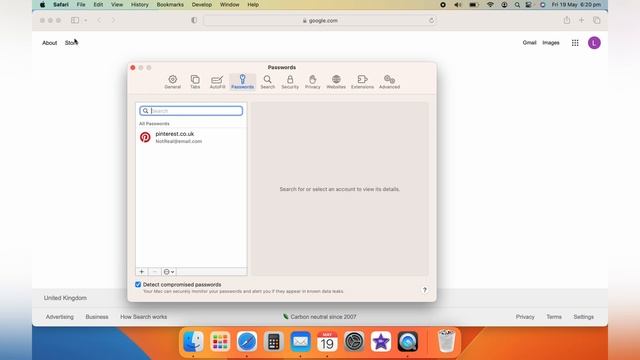Open the Window menu
The width and height of the screenshot is (640, 360).
click(229, 4)
